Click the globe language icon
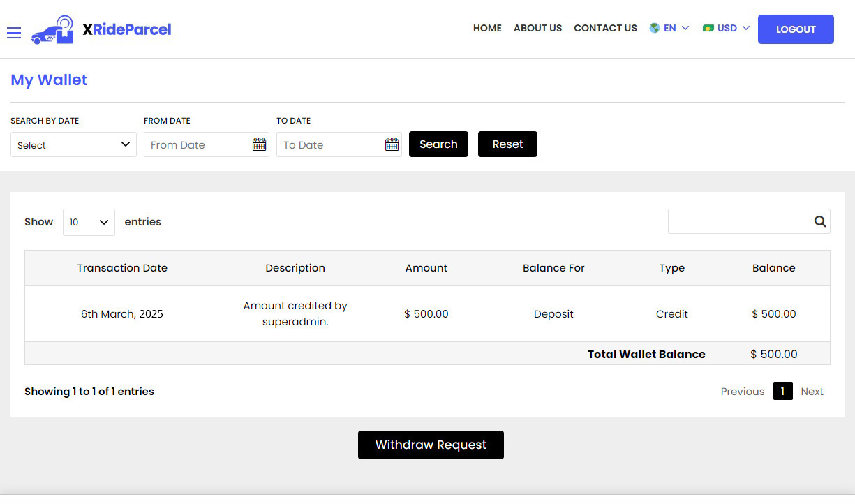Image resolution: width=855 pixels, height=504 pixels. coord(655,28)
